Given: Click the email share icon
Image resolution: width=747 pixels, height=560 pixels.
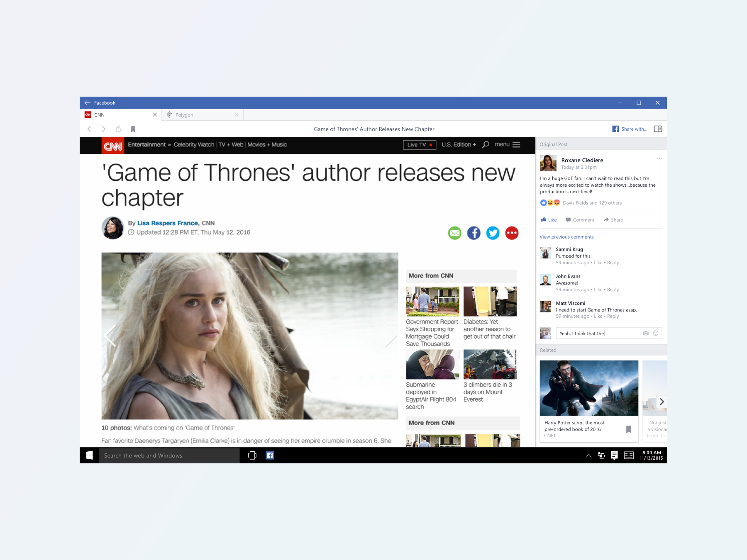Looking at the screenshot, I should click(454, 233).
